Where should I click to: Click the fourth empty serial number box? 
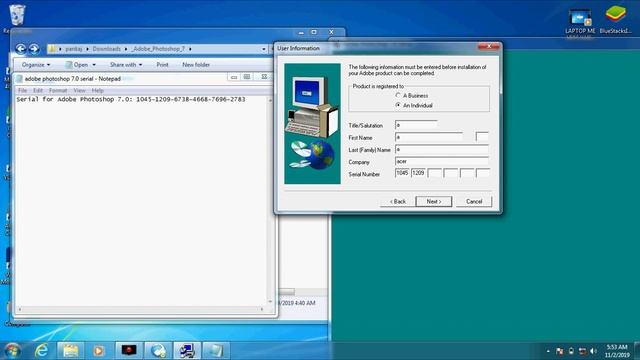pos(451,173)
